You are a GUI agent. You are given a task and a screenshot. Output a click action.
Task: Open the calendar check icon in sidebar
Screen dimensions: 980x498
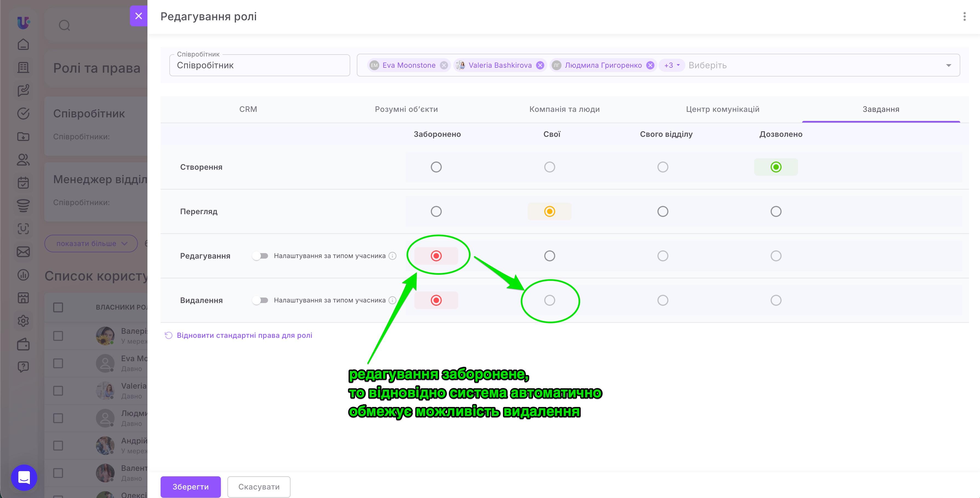23,183
